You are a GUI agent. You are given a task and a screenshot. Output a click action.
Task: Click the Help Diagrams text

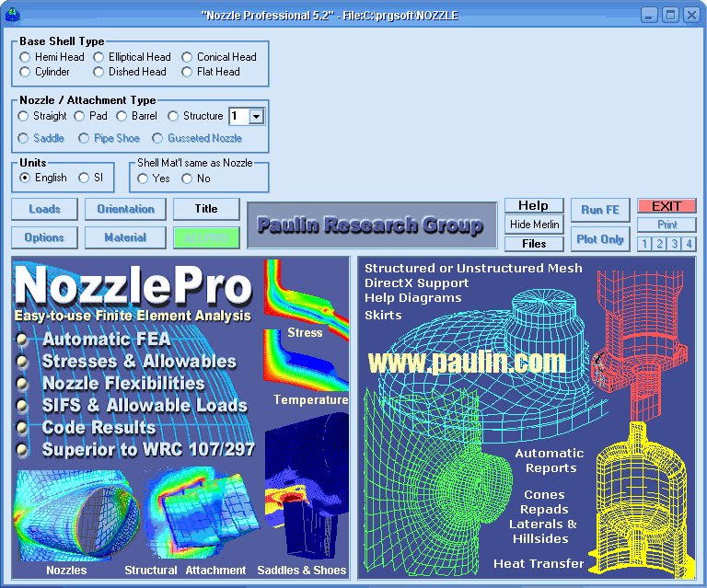(x=413, y=298)
